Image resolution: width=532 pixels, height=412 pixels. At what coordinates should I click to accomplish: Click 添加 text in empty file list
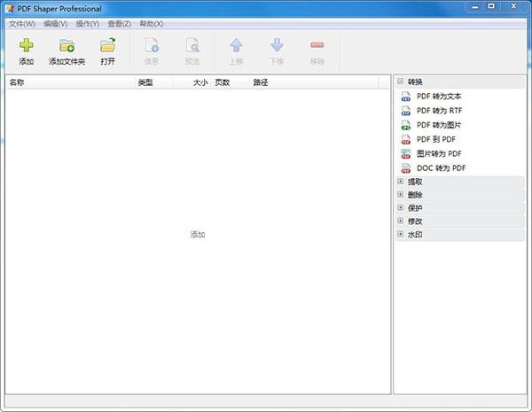[x=198, y=235]
